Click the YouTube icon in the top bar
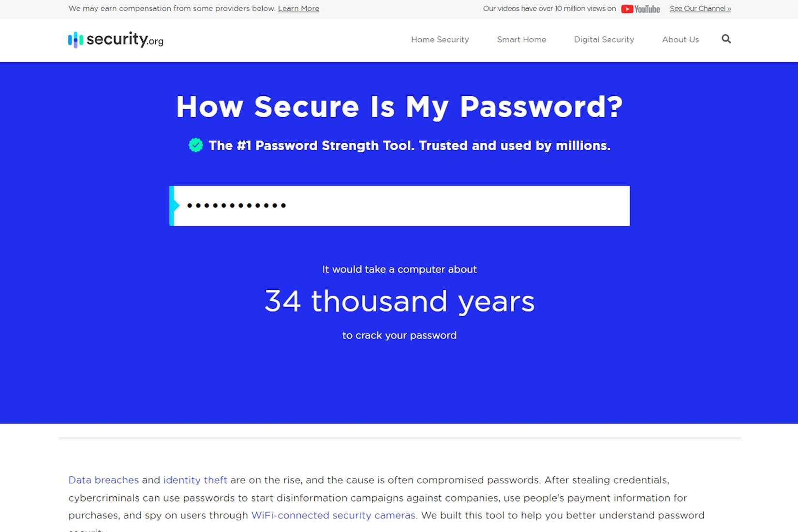This screenshot has width=798, height=532. [x=627, y=9]
